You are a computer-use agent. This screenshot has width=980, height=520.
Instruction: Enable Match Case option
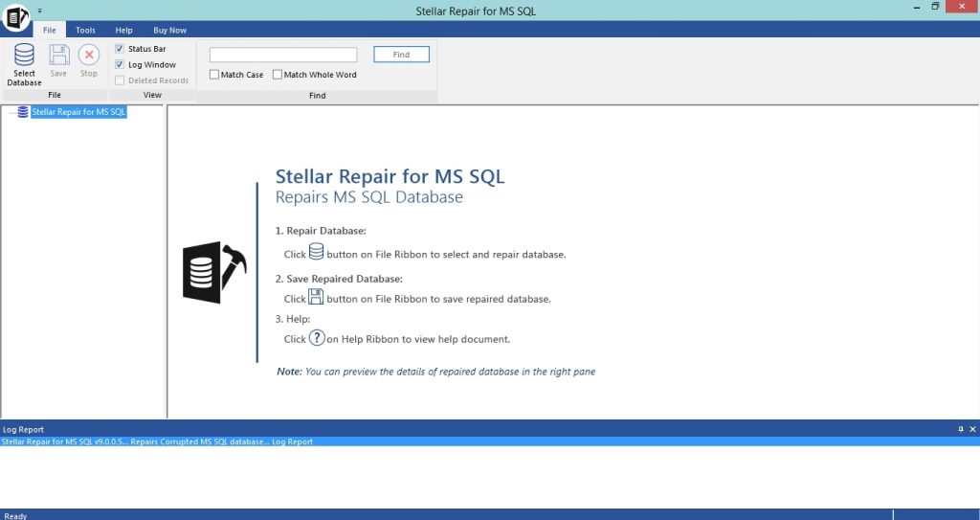pyautogui.click(x=213, y=75)
